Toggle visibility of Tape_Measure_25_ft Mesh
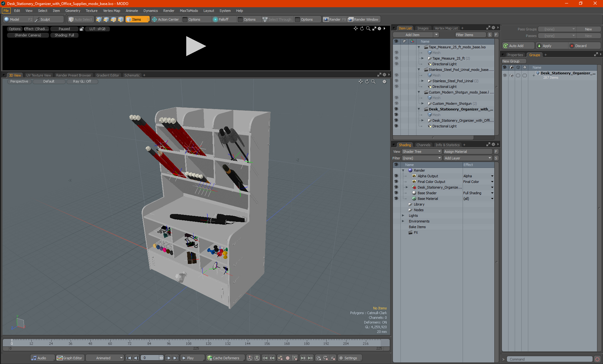 396,53
